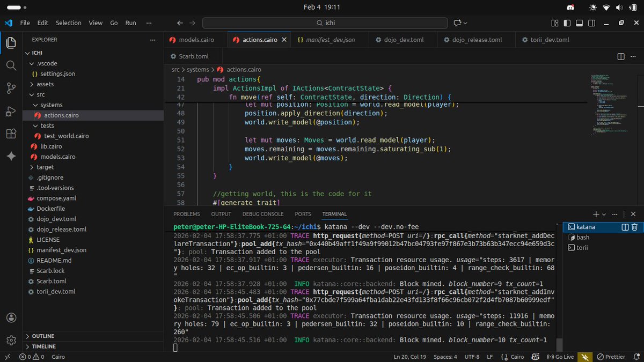This screenshot has height=362, width=644.
Task: Open Dockerfile in explorer
Action: (x=50, y=209)
